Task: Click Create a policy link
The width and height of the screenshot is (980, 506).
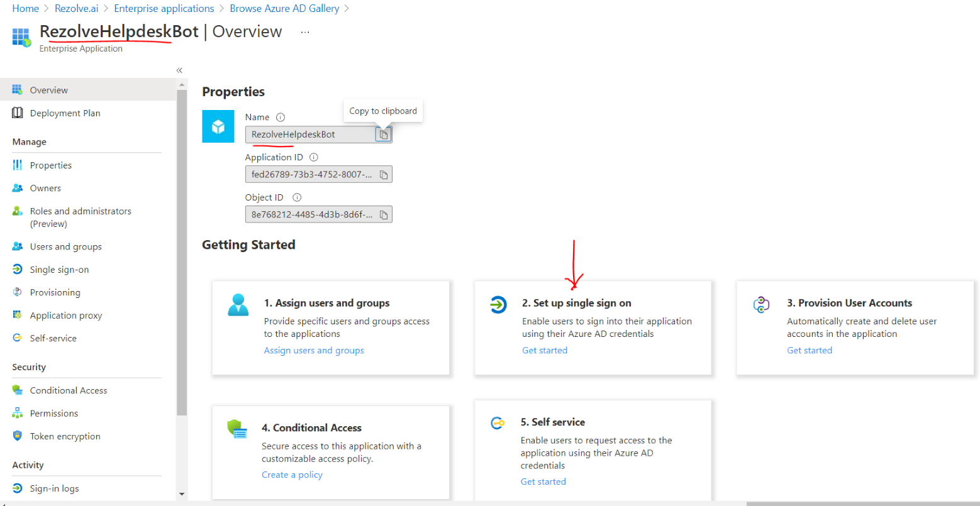Action: click(x=292, y=475)
